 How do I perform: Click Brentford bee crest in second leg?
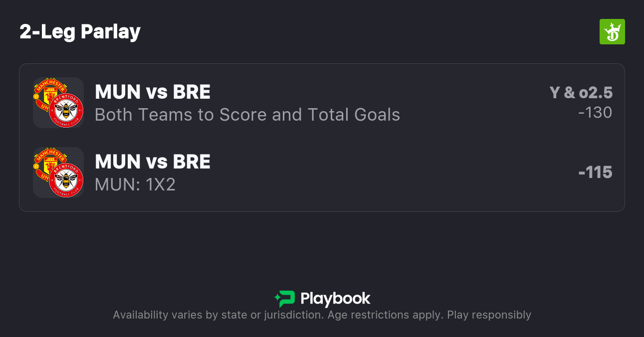pos(66,180)
